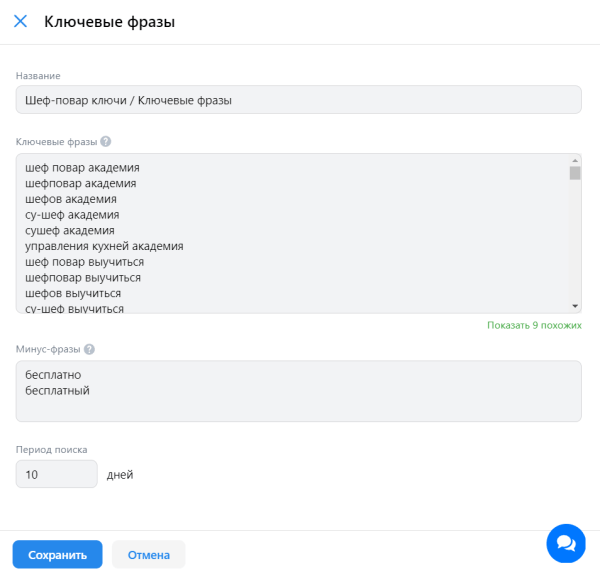Save with the Сохранить button
The width and height of the screenshot is (600, 571).
point(57,555)
